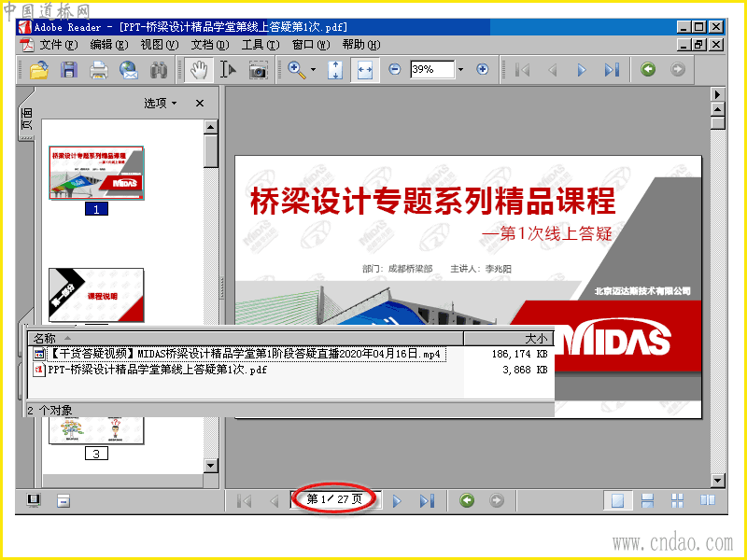Switch to facing pages layout
The width and height of the screenshot is (747, 560).
pyautogui.click(x=708, y=500)
